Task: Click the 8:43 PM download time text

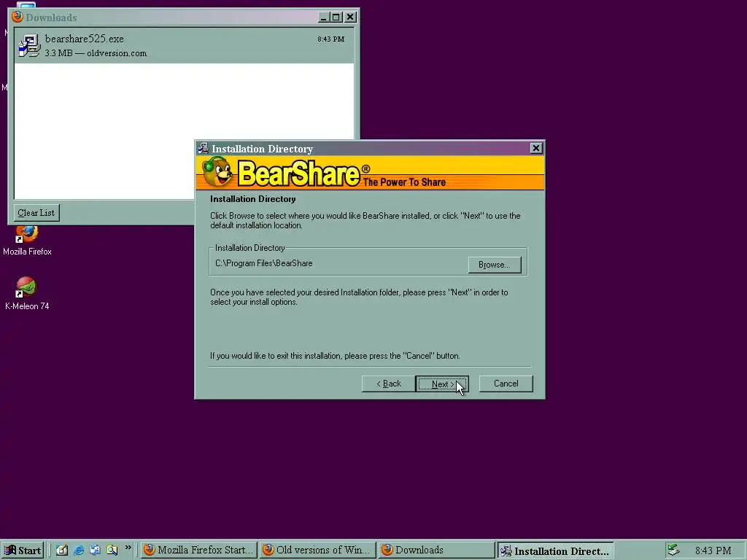Action: (330, 39)
